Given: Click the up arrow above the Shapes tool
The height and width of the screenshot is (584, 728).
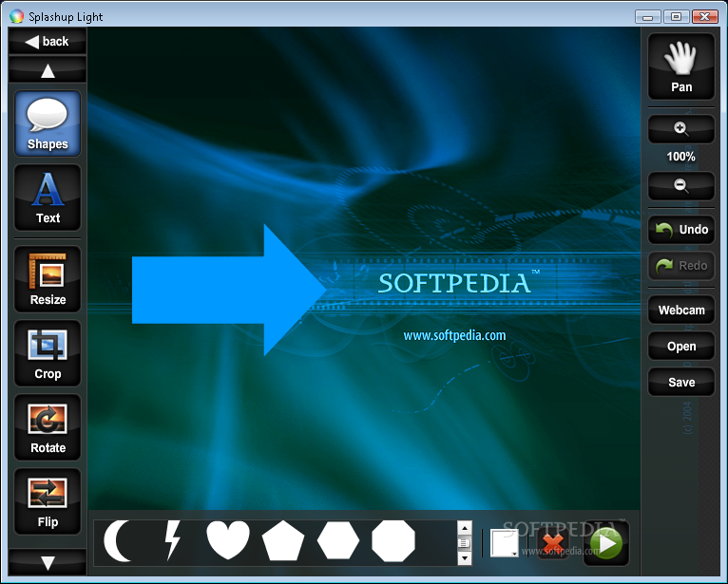Looking at the screenshot, I should (48, 70).
